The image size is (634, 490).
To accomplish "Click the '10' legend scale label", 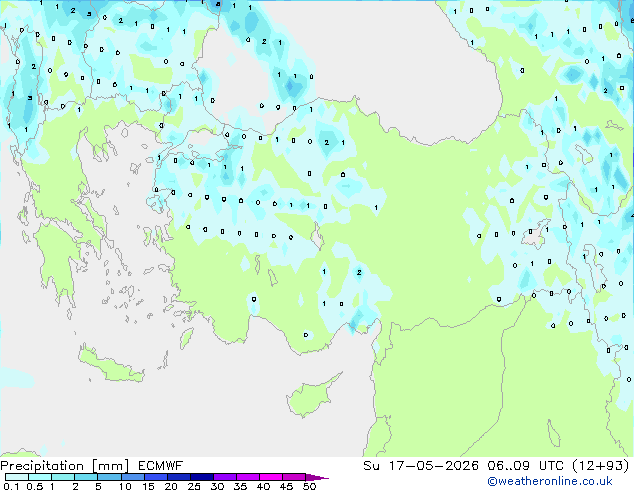I will pyautogui.click(x=125, y=486).
